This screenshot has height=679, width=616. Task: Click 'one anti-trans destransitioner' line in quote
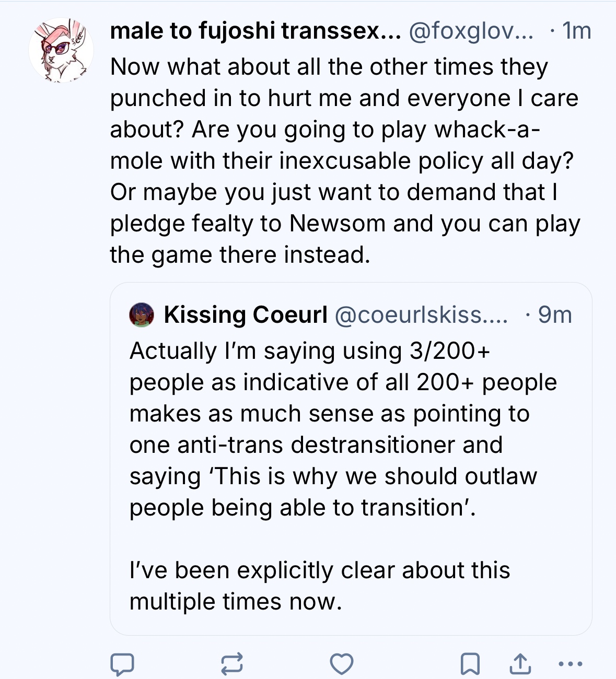coord(316,445)
